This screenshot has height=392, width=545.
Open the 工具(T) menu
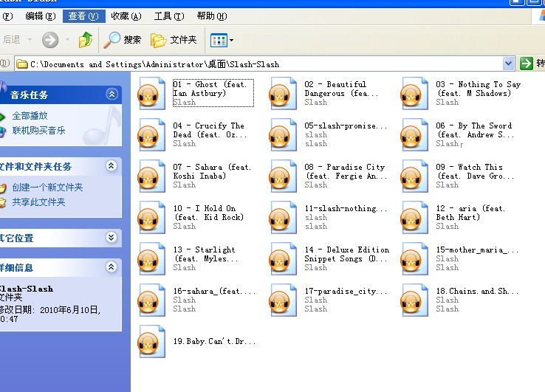click(x=169, y=16)
